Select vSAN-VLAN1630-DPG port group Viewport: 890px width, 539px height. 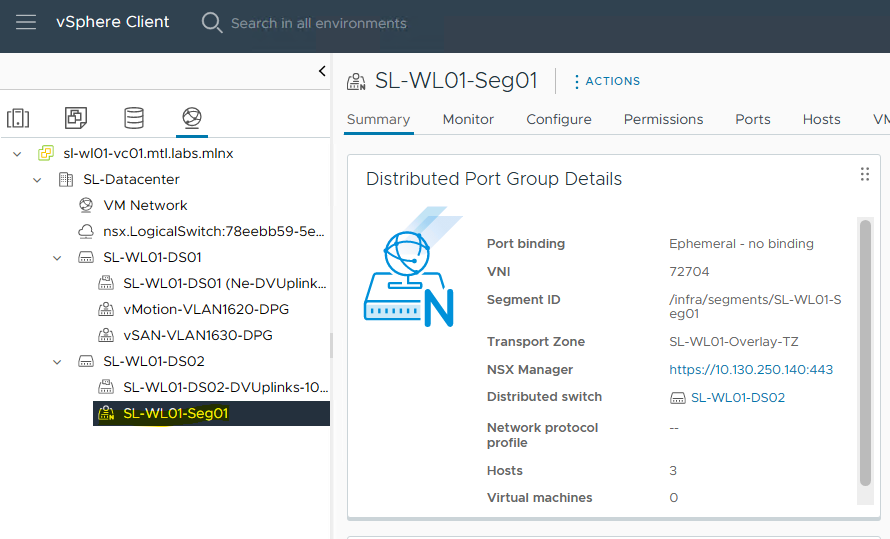click(x=198, y=335)
